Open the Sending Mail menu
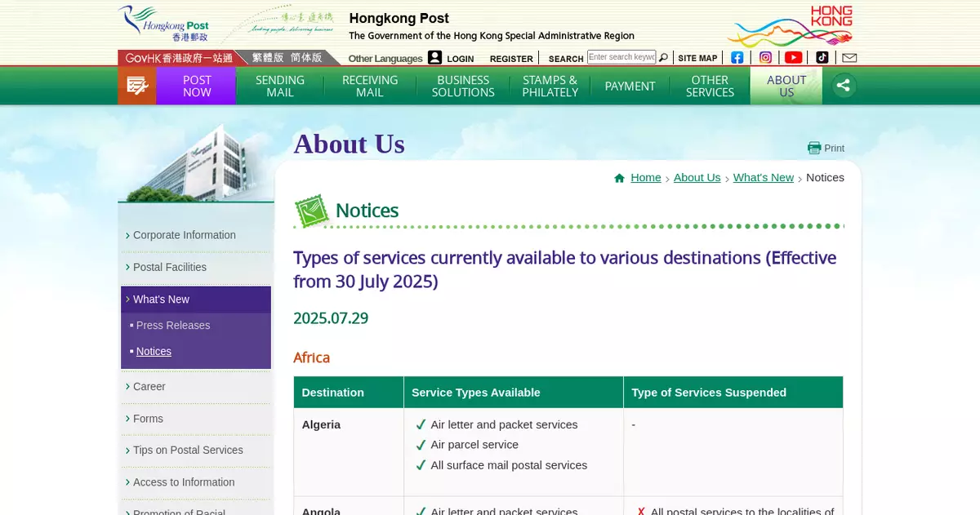 279,86
